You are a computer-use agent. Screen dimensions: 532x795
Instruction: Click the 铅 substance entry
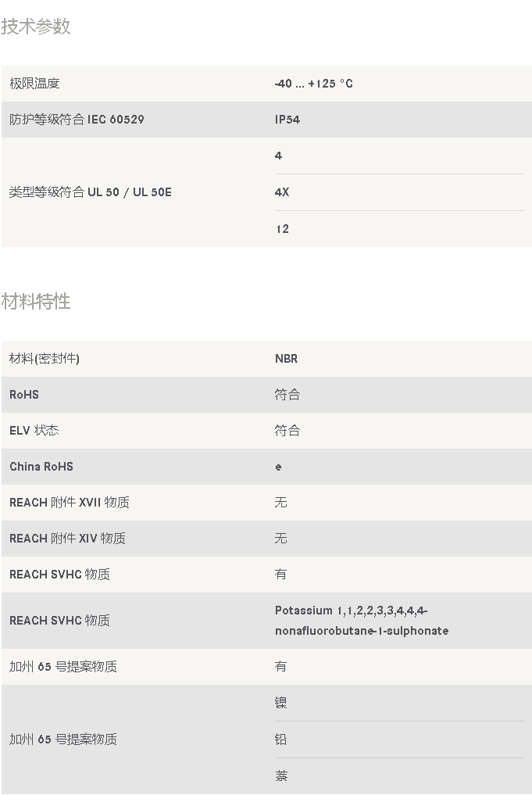281,739
